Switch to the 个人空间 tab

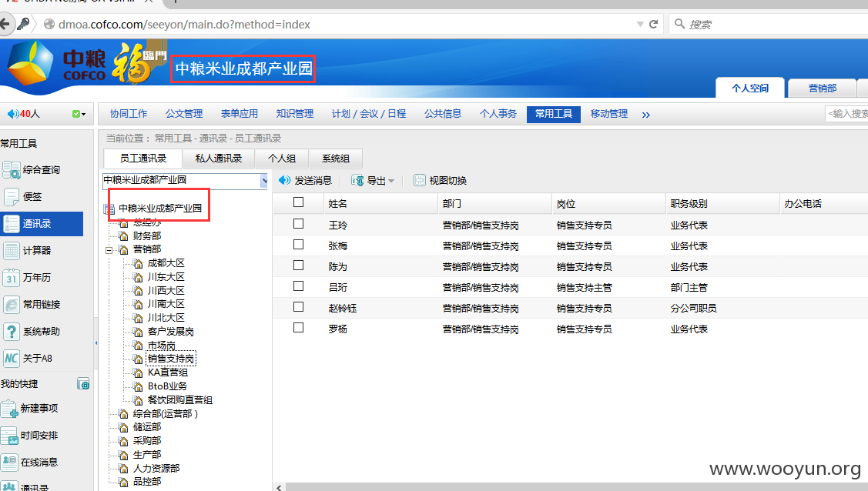click(x=750, y=88)
